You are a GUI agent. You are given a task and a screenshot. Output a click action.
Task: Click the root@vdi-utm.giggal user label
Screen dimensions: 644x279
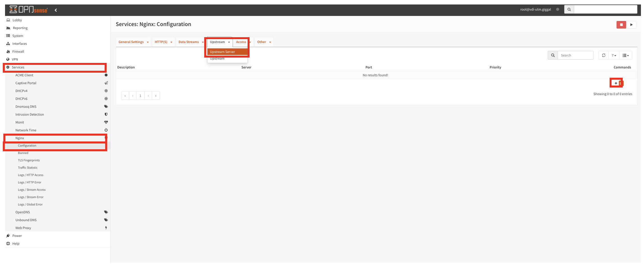click(x=535, y=10)
